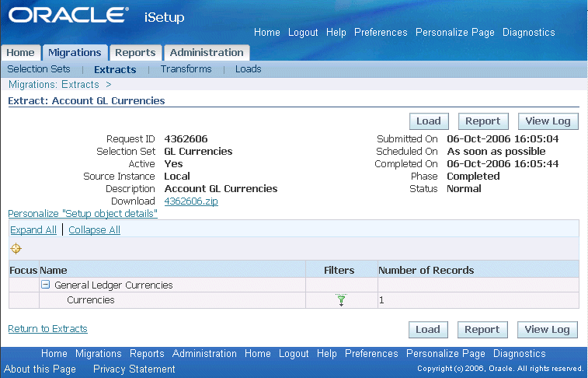Viewport: 588px width, 378px height.
Task: Click Migrations in the footer
Action: point(98,354)
